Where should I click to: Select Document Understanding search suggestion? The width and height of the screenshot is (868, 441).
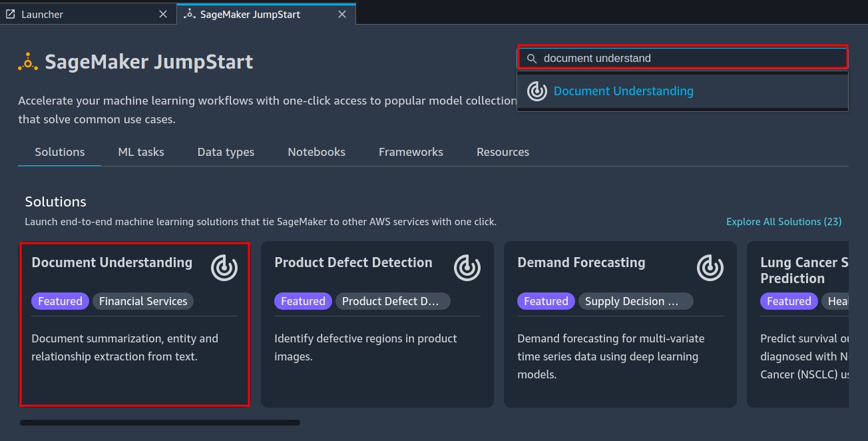click(682, 91)
